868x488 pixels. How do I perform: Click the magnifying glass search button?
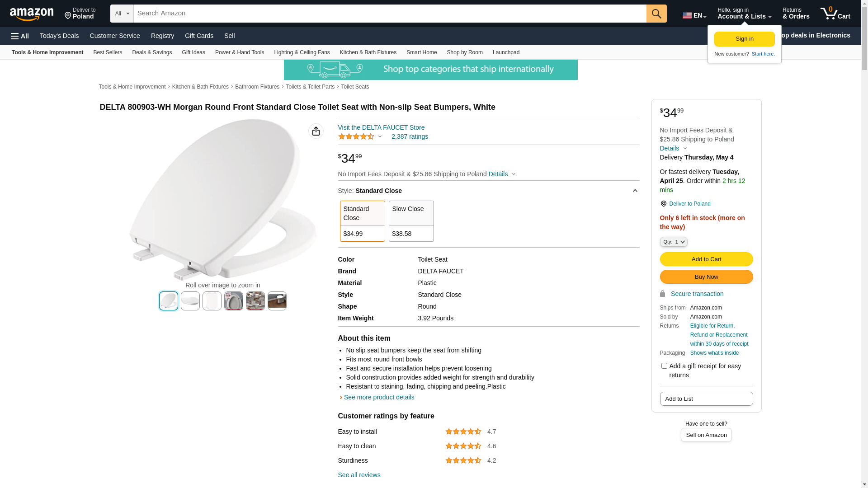click(656, 14)
